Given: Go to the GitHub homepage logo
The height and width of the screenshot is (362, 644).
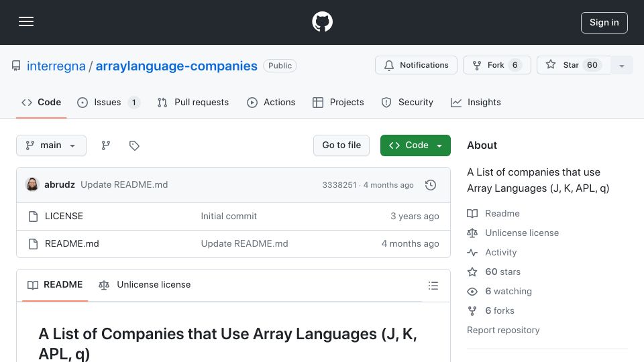Looking at the screenshot, I should tap(322, 21).
